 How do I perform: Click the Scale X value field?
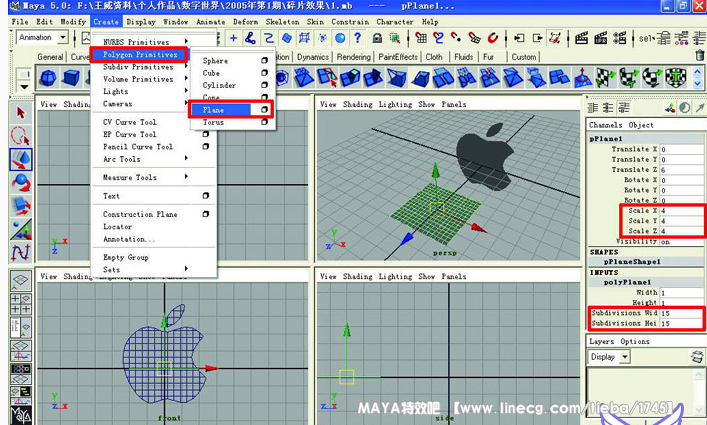[682, 210]
